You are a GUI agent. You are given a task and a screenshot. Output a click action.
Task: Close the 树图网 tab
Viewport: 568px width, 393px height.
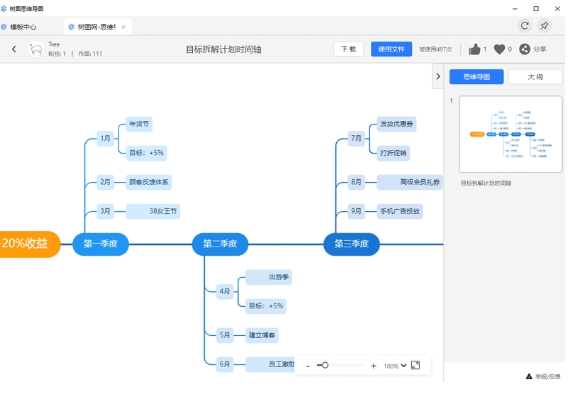(124, 27)
